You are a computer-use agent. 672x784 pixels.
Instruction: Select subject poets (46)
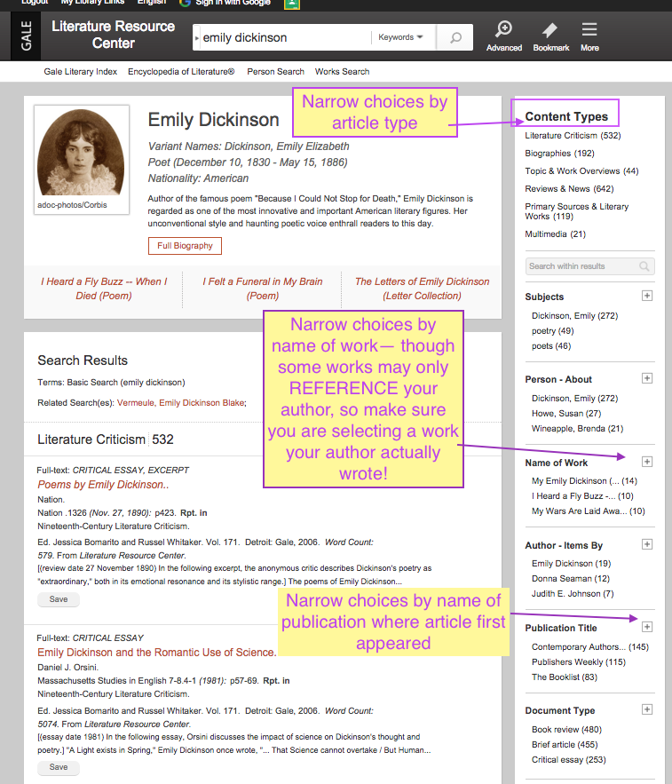[x=551, y=345]
